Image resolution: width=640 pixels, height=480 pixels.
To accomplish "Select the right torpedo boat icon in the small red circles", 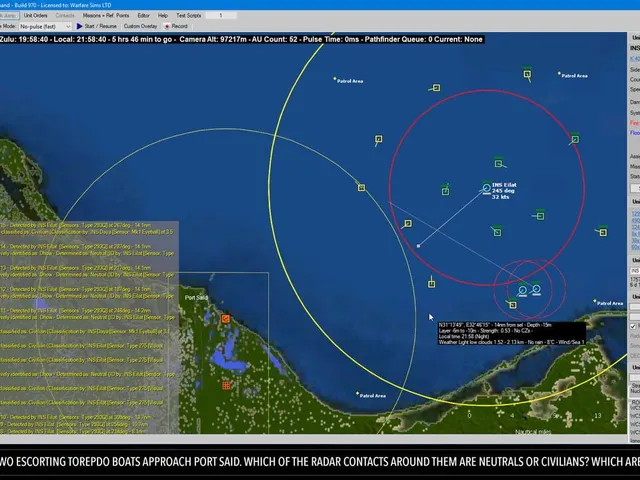I will tap(536, 289).
